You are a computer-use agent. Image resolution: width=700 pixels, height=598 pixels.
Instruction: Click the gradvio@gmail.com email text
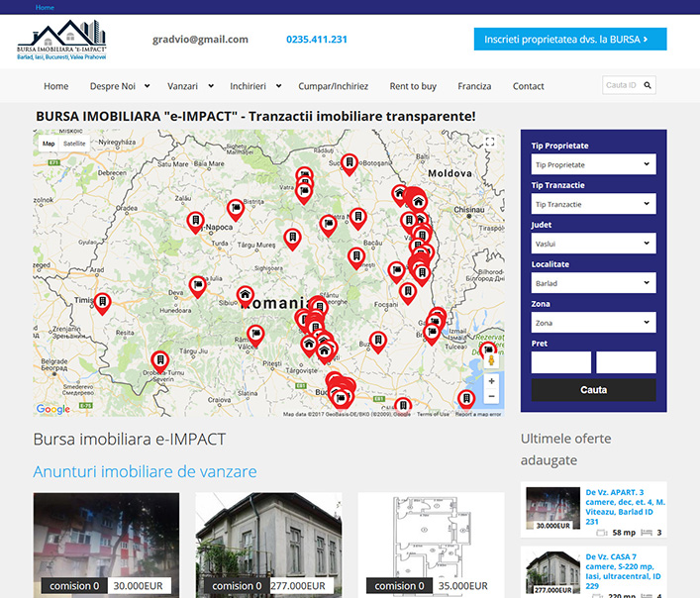(200, 40)
